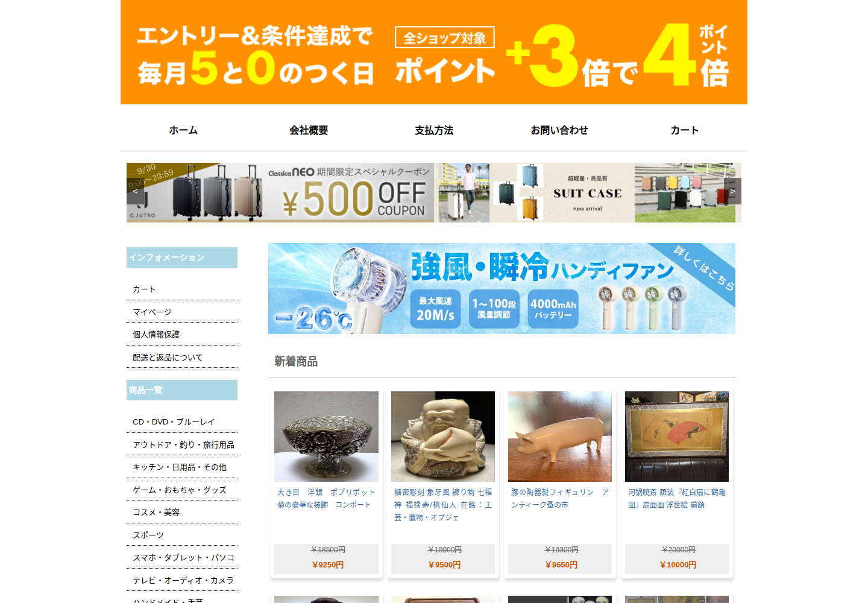
Task: Open 配送と返品について link
Action: [168, 358]
